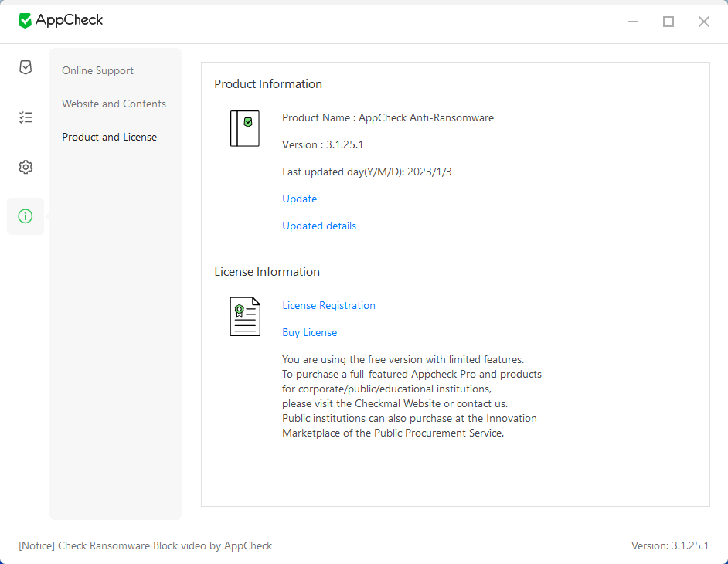Click the Buy License link

tap(310, 332)
